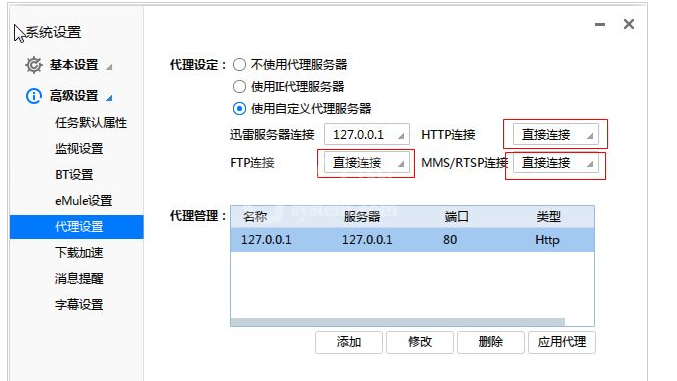Click the 添加 button
677x381 pixels.
pyautogui.click(x=349, y=342)
